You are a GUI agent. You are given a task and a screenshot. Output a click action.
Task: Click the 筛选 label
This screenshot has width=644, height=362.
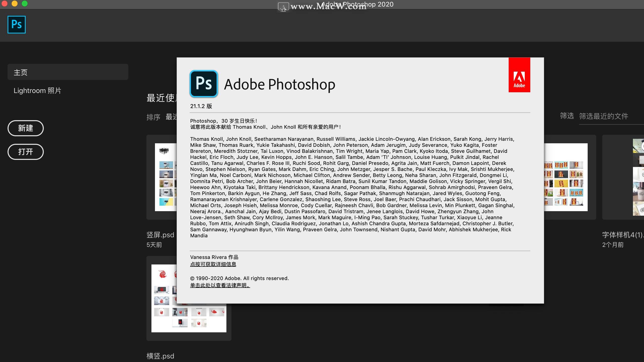[x=567, y=116]
